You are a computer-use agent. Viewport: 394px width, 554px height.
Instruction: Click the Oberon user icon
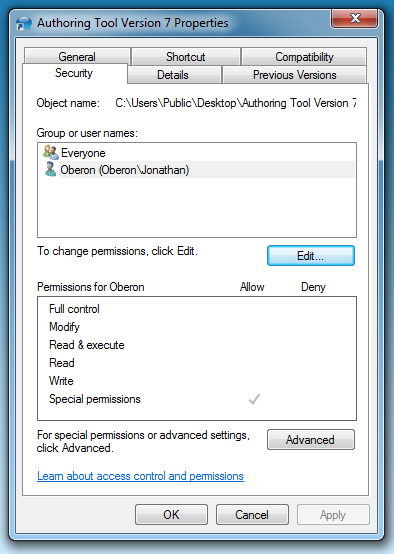(x=50, y=169)
